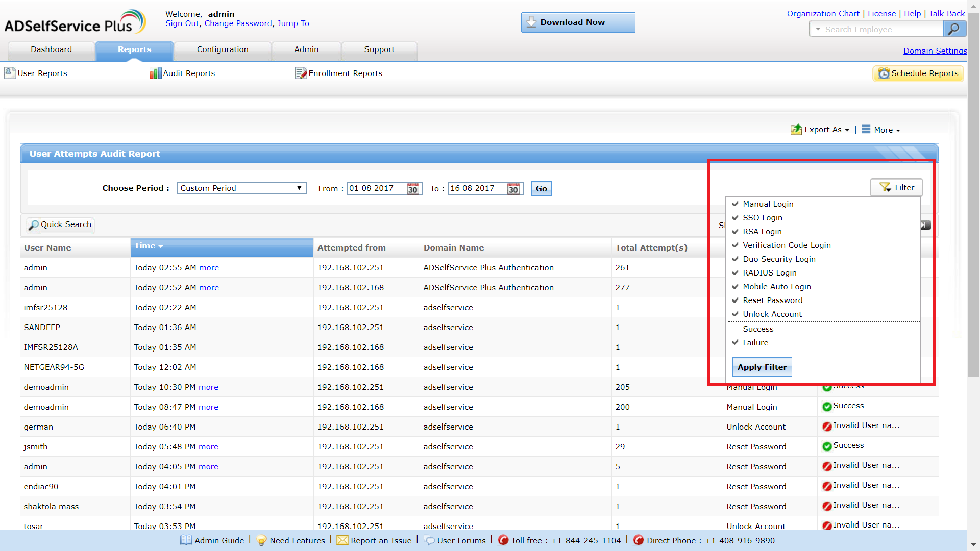Viewport: 980px width, 551px height.
Task: Toggle the Reset Password filter option
Action: [x=772, y=300]
